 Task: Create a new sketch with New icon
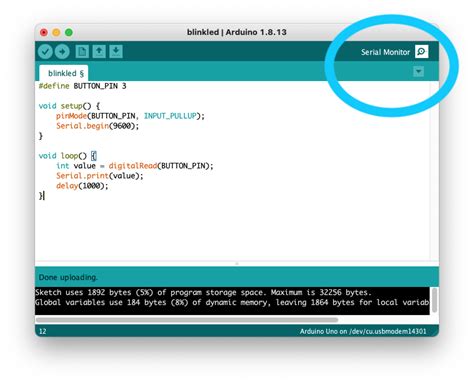82,52
